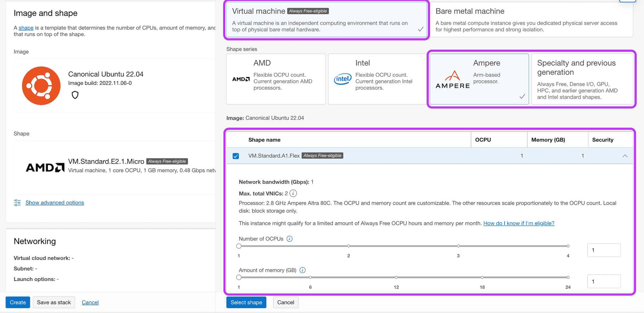
Task: Click the Intel logo in shape series
Action: (x=343, y=79)
